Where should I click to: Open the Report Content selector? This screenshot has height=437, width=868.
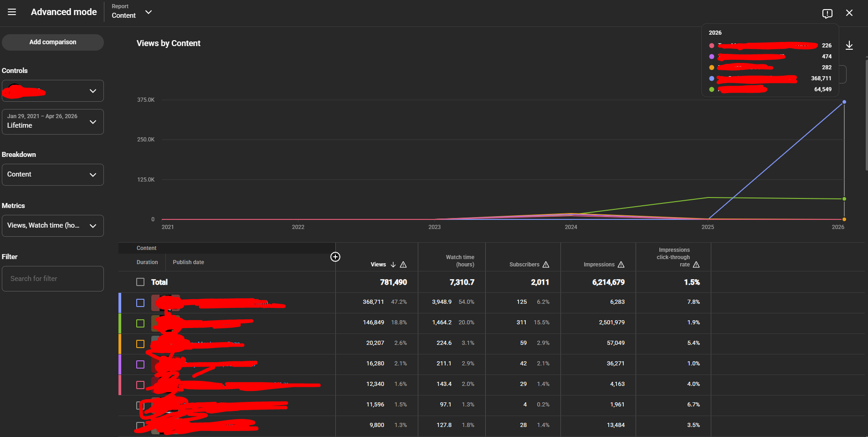[x=132, y=11]
